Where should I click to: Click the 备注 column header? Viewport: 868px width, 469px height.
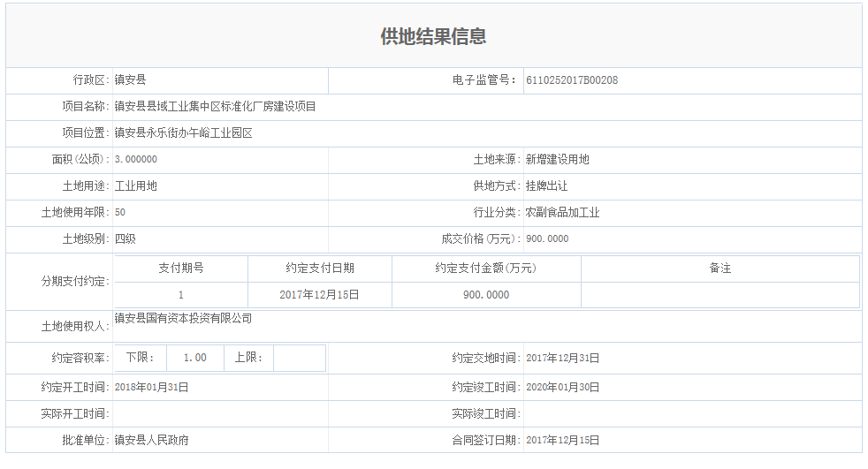pyautogui.click(x=720, y=269)
